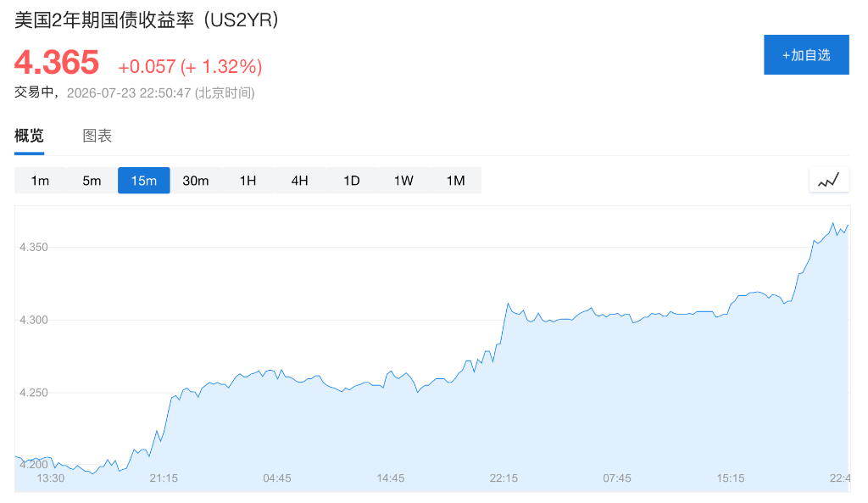The image size is (868, 503).
Task: Choose the 1H timeframe
Action: [248, 181]
